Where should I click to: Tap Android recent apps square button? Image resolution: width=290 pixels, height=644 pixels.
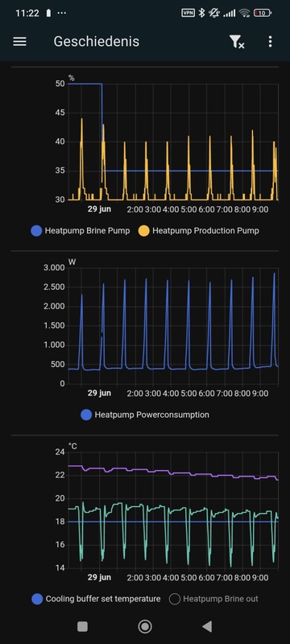coord(82,626)
